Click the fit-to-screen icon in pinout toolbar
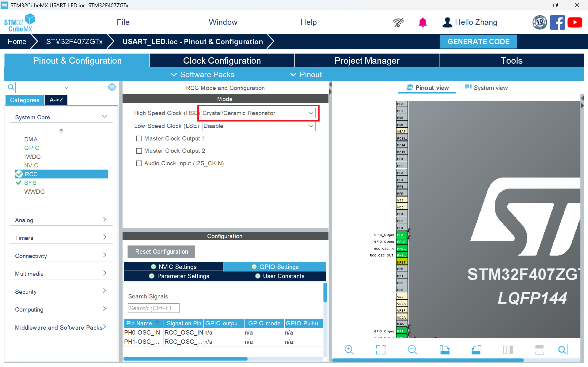The height and width of the screenshot is (367, 588). pyautogui.click(x=381, y=350)
